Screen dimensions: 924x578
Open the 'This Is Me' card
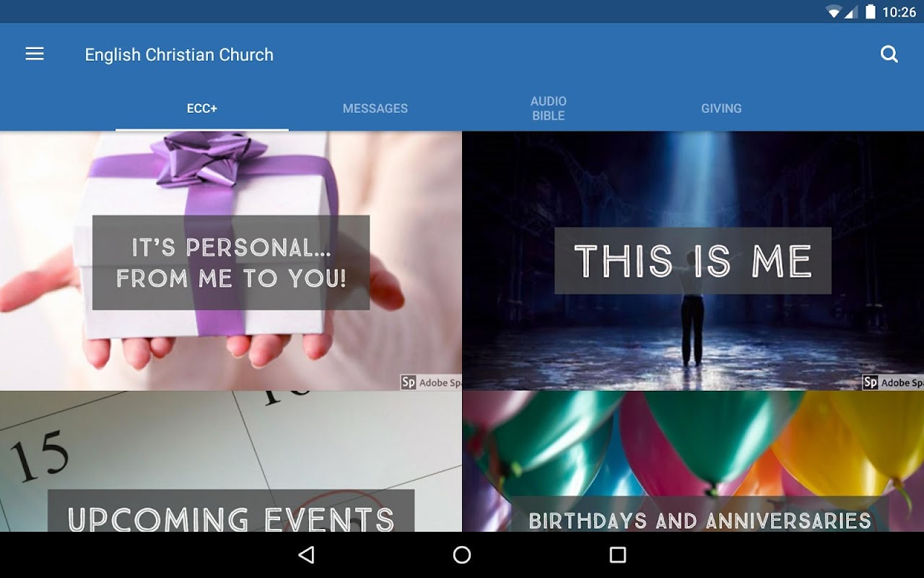pyautogui.click(x=693, y=261)
